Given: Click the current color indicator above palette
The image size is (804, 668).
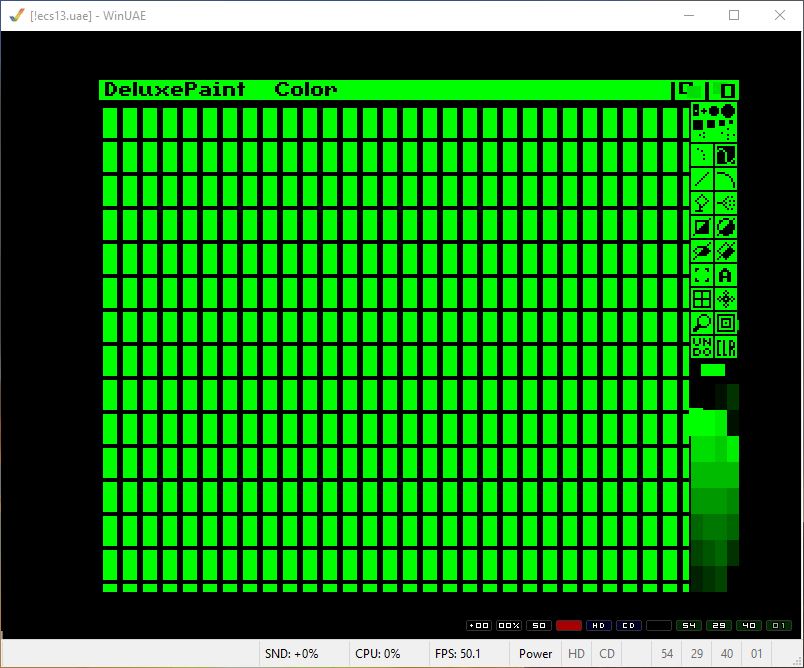Looking at the screenshot, I should pyautogui.click(x=713, y=370).
